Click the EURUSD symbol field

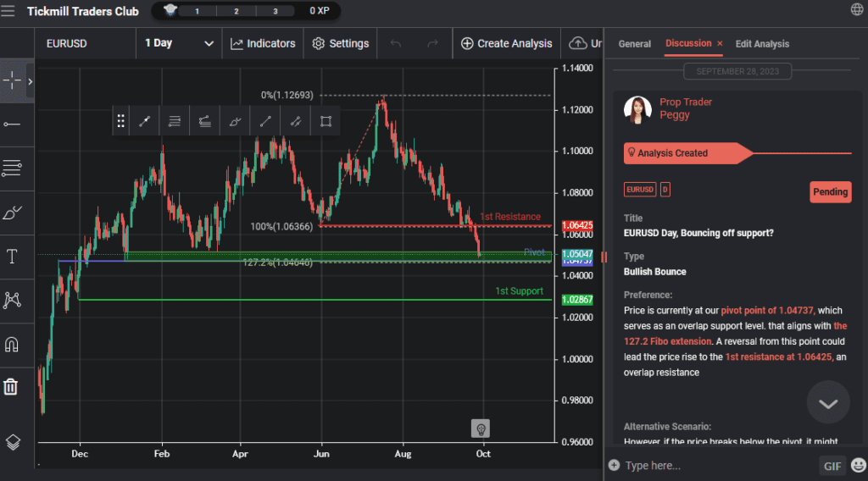pos(86,43)
